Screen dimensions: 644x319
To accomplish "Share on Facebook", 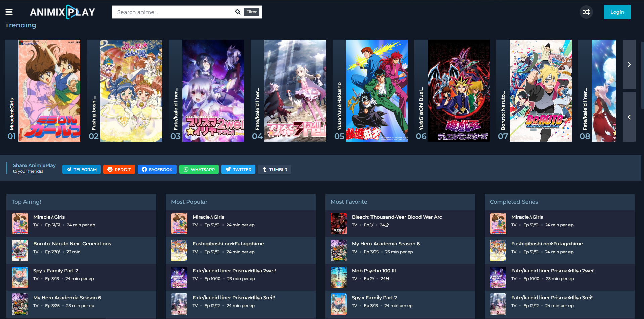I will click(x=157, y=169).
